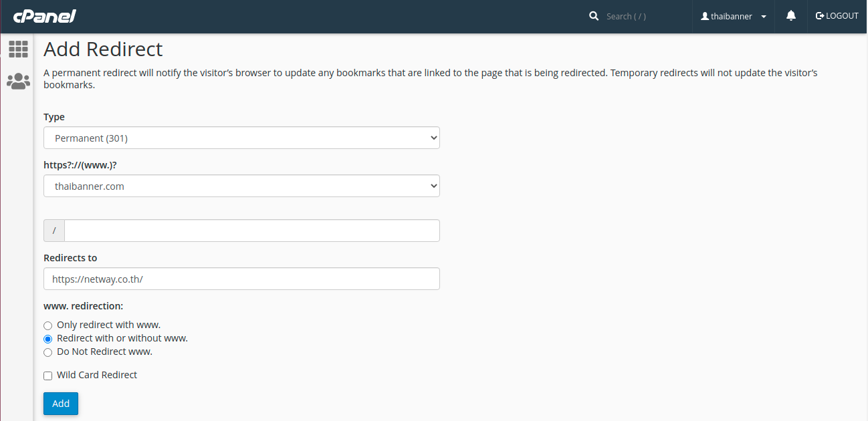Click the Redirects to URL field
This screenshot has width=868, height=421.
pos(241,279)
